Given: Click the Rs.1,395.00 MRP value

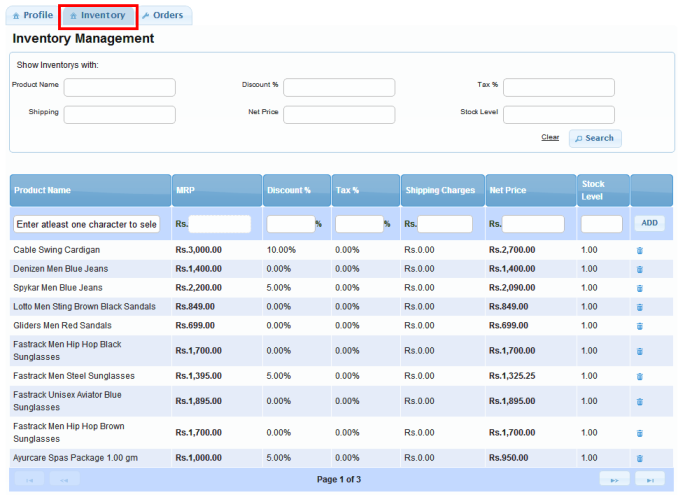Looking at the screenshot, I should click(x=198, y=376).
